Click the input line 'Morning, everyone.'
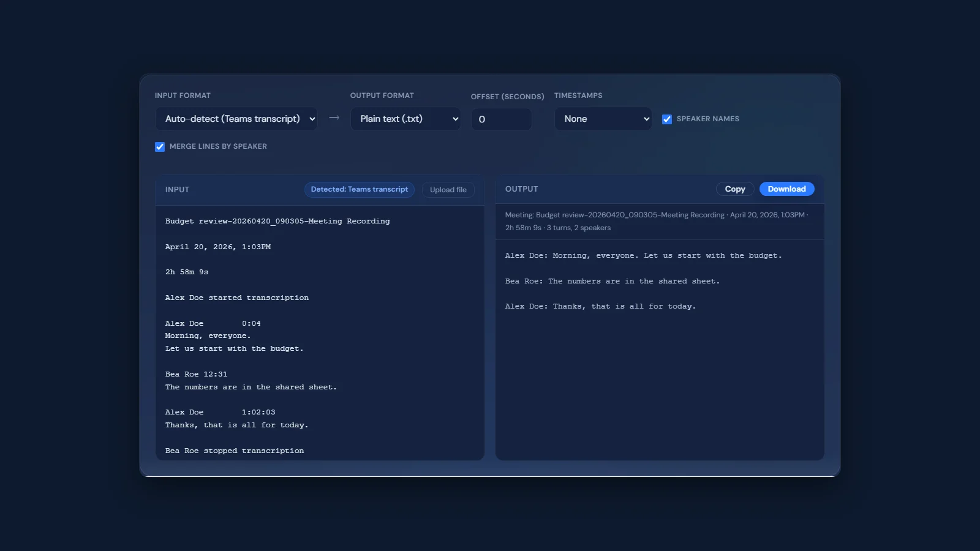 tap(208, 335)
